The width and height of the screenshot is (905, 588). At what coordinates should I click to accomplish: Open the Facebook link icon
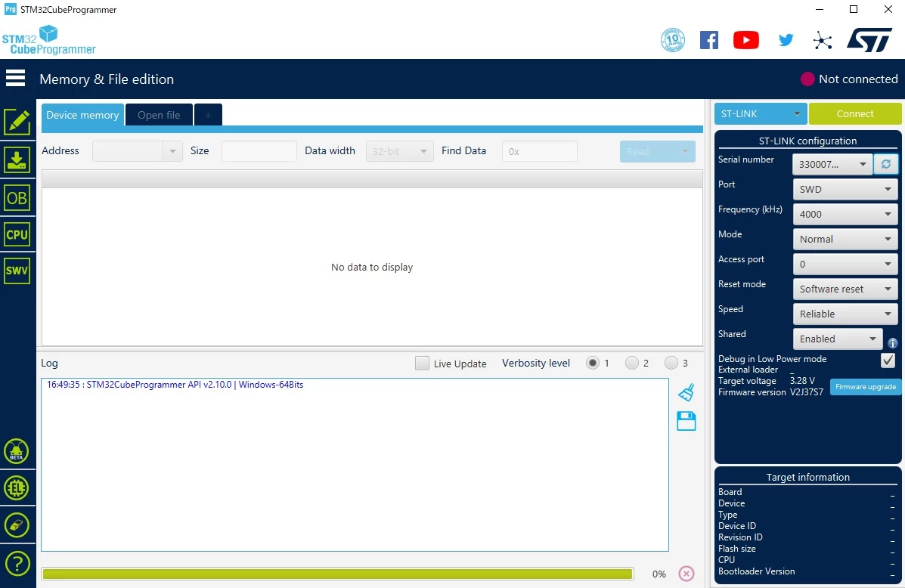click(709, 40)
